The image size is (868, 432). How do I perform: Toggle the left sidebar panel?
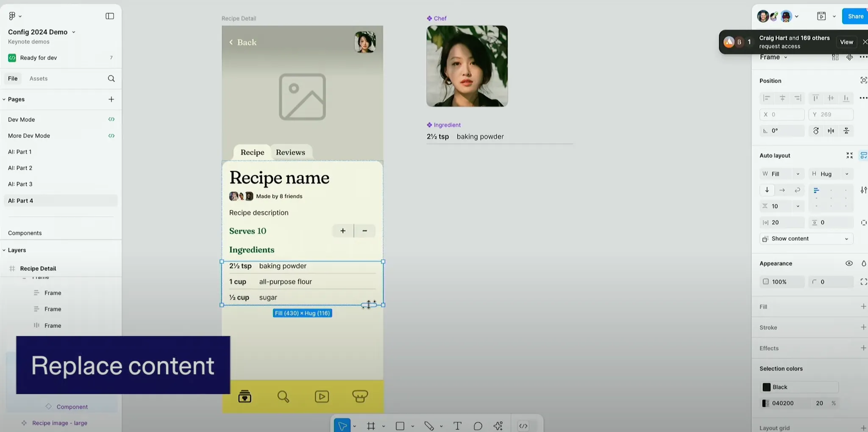pos(110,16)
